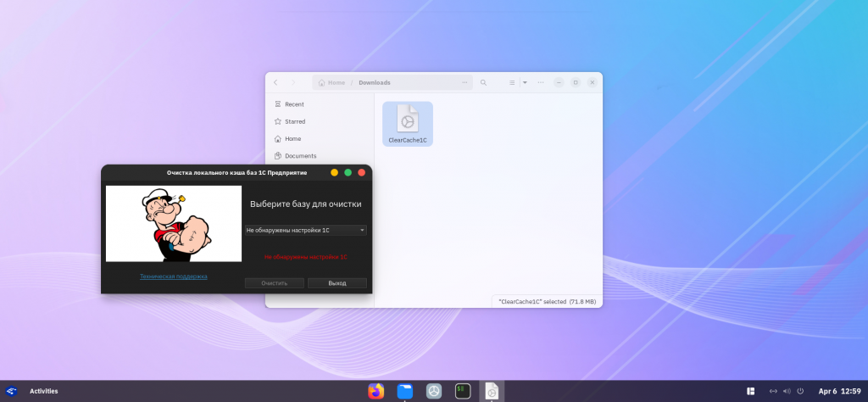Click the yellow minimize button of cache cleaner

334,173
